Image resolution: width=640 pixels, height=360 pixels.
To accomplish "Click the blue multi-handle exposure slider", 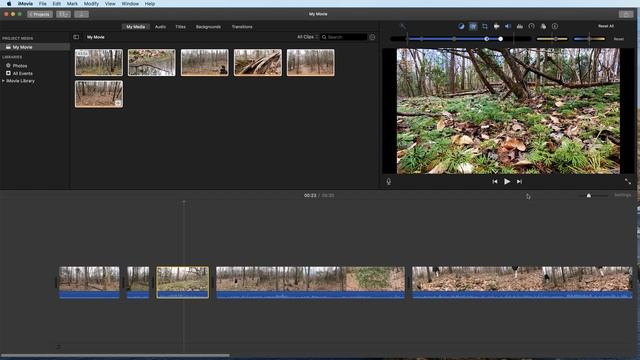I will tap(460, 39).
